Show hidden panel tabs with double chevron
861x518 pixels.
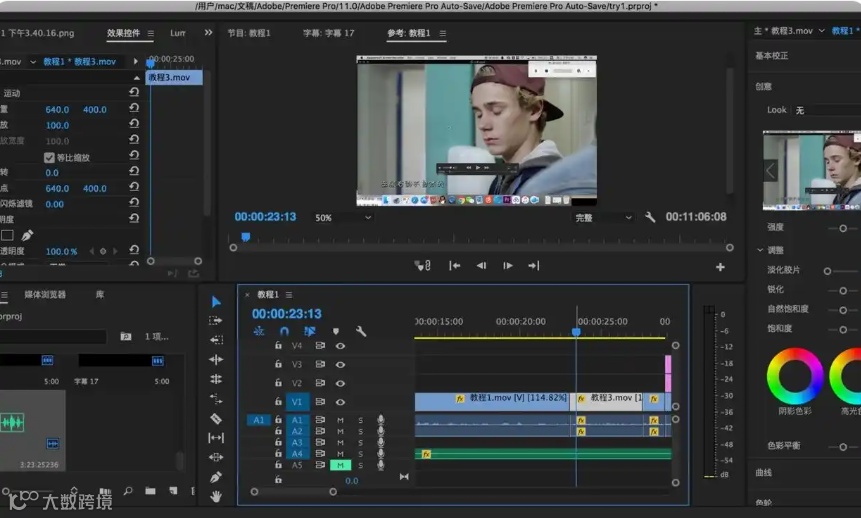point(208,32)
